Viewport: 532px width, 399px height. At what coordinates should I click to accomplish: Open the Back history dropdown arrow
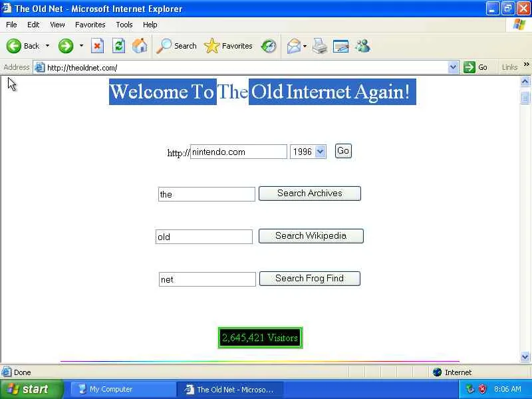[47, 46]
